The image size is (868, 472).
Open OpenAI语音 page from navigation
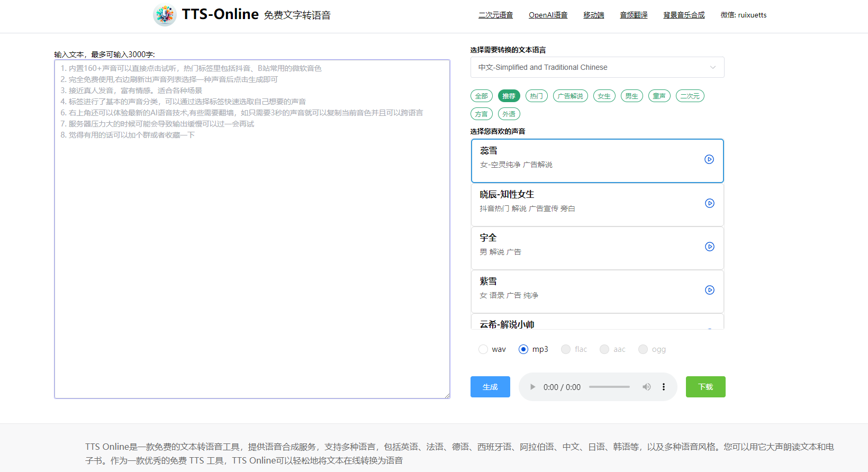click(548, 15)
